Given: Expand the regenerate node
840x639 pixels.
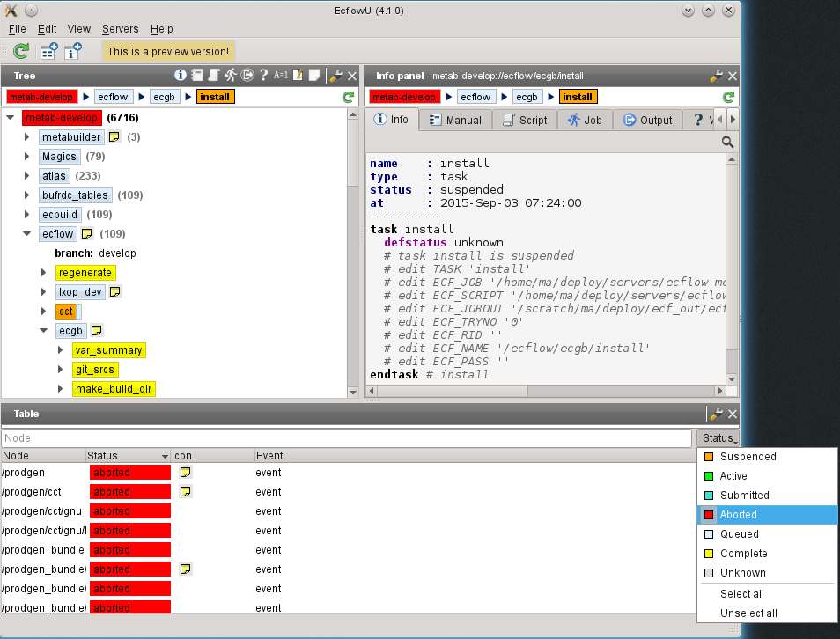Looking at the screenshot, I should pyautogui.click(x=43, y=273).
